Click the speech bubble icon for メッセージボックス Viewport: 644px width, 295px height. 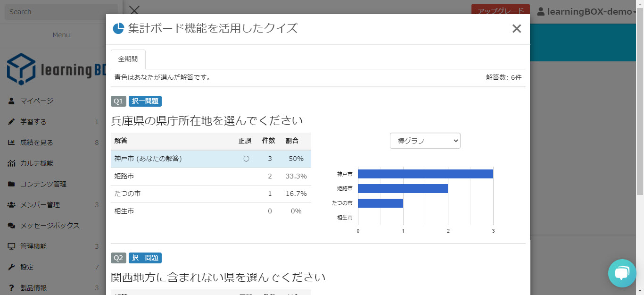pos(11,226)
